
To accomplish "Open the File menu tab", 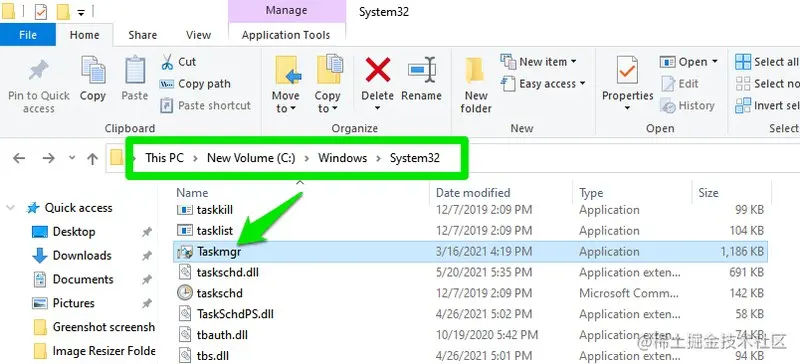I will tap(28, 35).
